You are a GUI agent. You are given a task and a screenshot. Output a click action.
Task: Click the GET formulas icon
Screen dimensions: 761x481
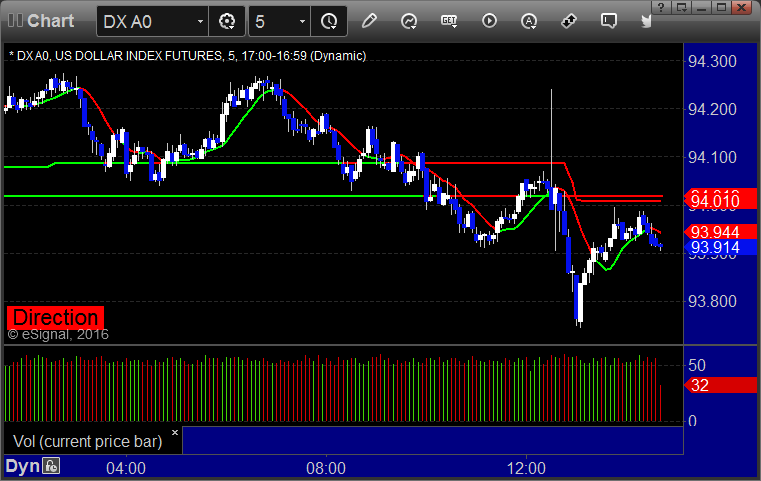(x=449, y=21)
